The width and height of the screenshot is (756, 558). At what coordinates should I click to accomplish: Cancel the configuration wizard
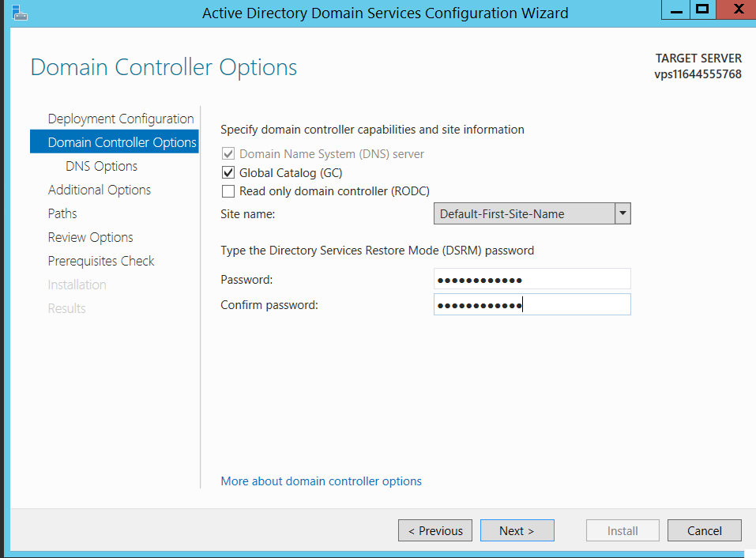pos(705,530)
